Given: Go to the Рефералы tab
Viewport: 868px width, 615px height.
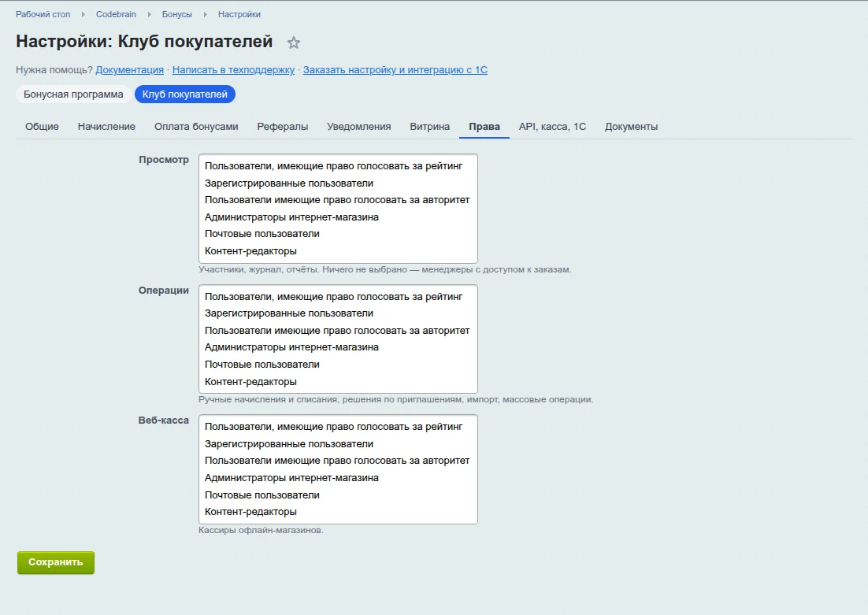Looking at the screenshot, I should pos(282,126).
